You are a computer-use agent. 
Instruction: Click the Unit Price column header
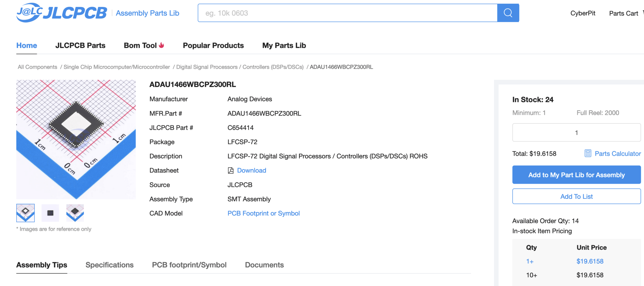[x=591, y=247]
